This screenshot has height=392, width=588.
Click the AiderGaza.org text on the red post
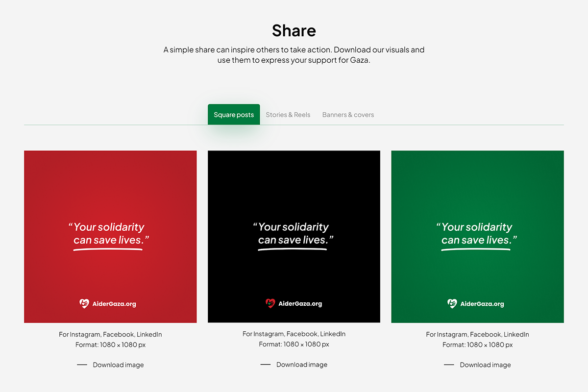point(114,304)
